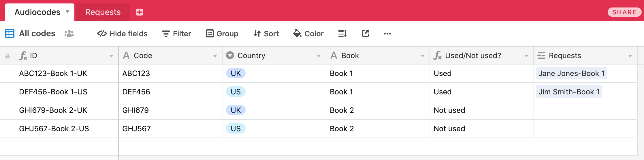
Task: Open the Sort options
Action: pos(266,34)
